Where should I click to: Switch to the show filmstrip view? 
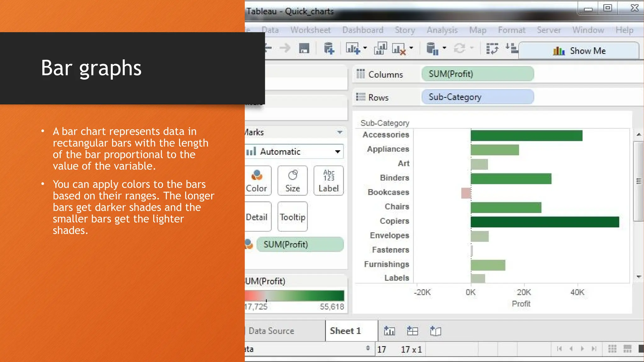[x=627, y=349]
